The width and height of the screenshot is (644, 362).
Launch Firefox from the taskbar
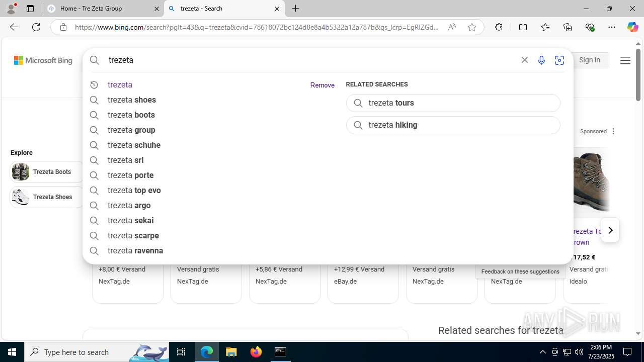(x=256, y=352)
